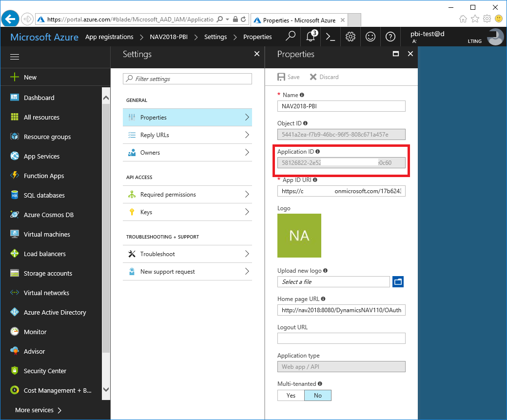Expand More services list
The image size is (507, 420).
[x=38, y=410]
